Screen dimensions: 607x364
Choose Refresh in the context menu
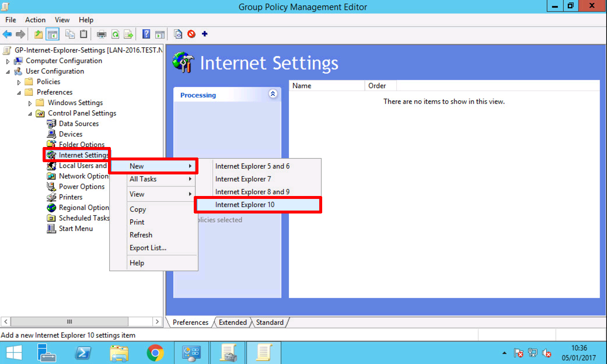point(154,235)
